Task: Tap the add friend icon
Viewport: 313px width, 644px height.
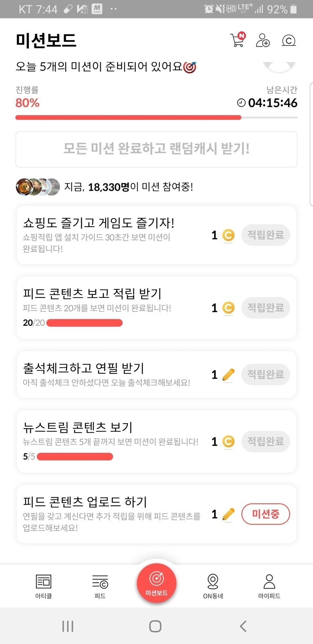Action: click(262, 40)
